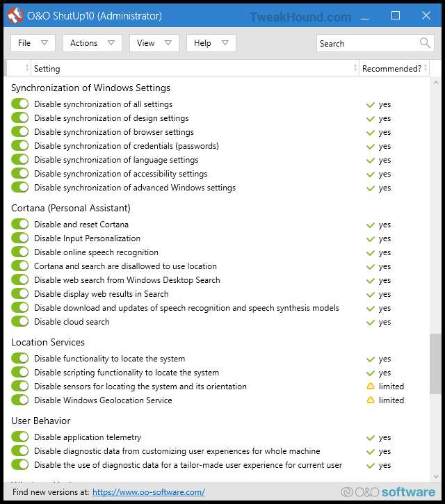Select Cortana and search are disallowed location text

[x=125, y=266]
